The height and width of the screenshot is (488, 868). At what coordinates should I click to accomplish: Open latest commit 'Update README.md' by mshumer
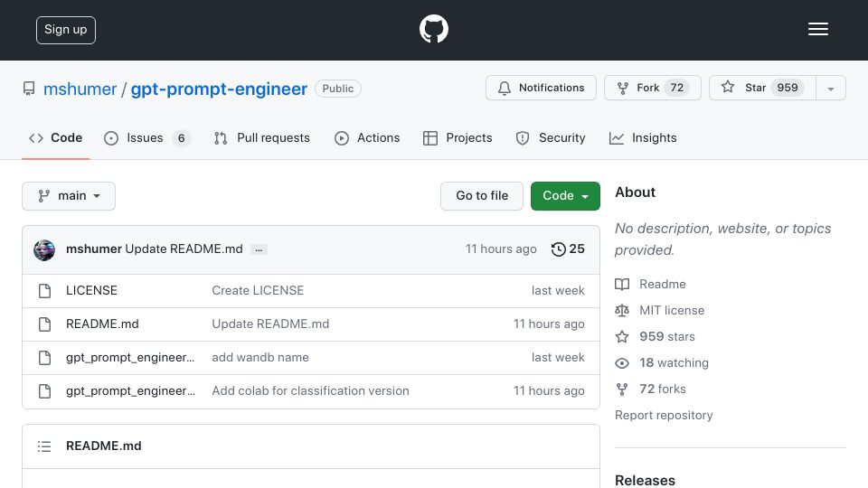[x=184, y=249]
